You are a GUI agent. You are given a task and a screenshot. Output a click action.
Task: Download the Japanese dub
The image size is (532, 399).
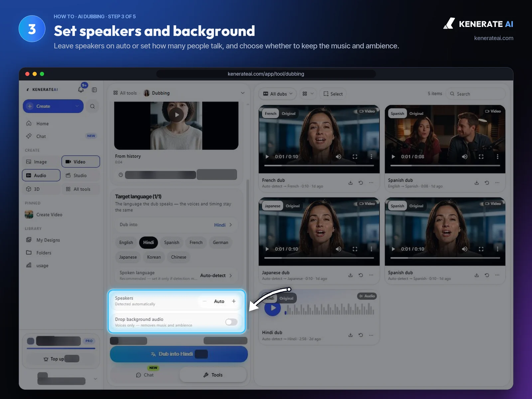[x=350, y=275]
